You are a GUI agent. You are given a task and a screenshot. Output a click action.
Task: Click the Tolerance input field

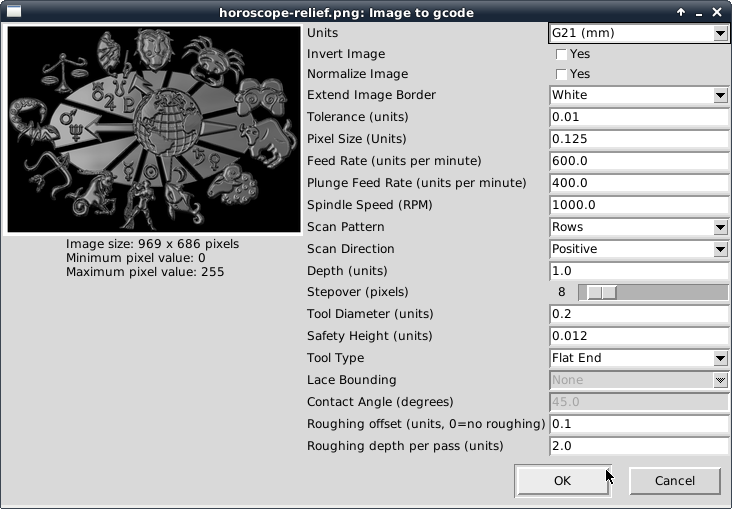click(639, 117)
